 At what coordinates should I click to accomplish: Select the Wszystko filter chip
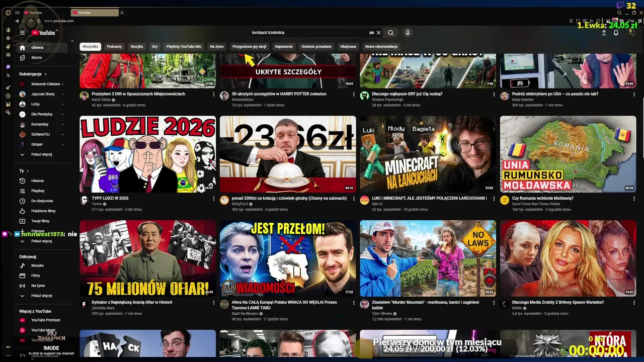90,47
